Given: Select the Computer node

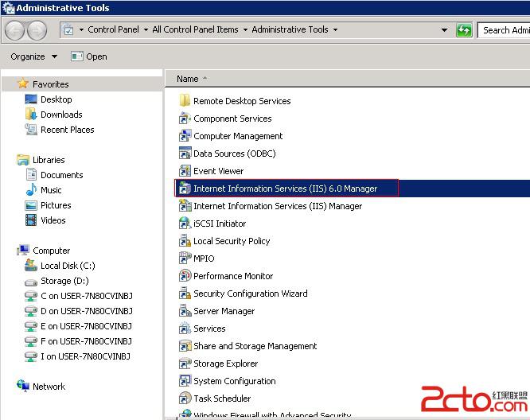Looking at the screenshot, I should (52, 251).
